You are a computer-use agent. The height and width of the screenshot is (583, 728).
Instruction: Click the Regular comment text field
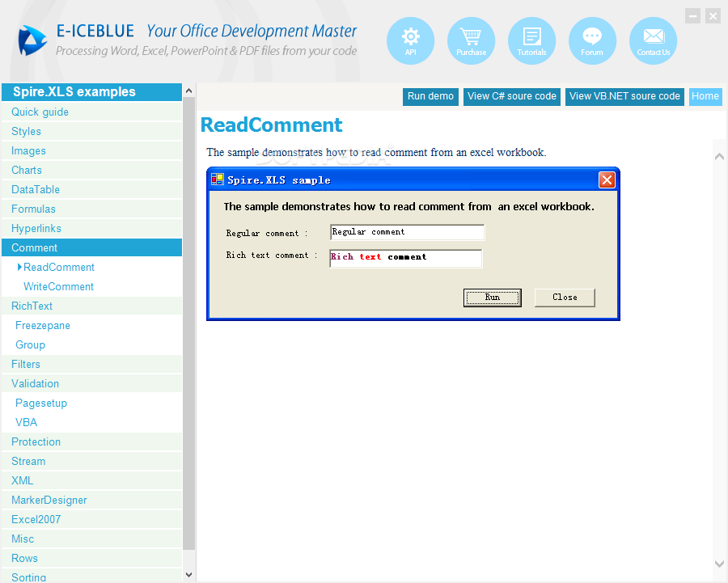407,232
